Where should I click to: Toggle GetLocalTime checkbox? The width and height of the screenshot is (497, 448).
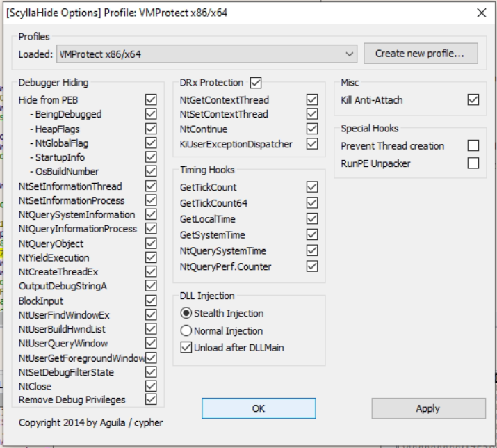pos(312,218)
